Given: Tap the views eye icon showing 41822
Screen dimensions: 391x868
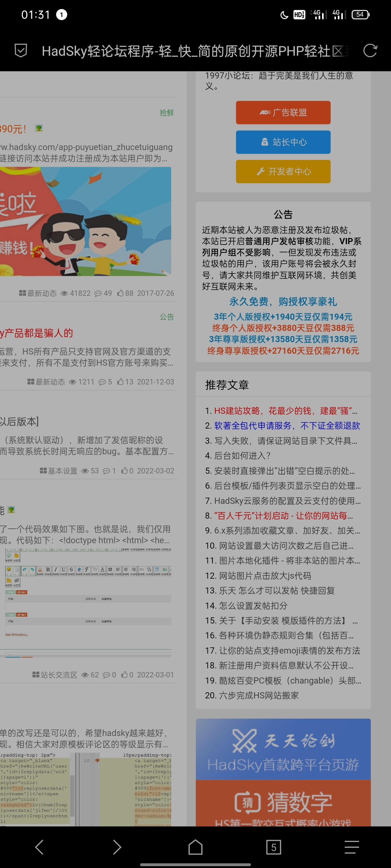Looking at the screenshot, I should click(64, 293).
